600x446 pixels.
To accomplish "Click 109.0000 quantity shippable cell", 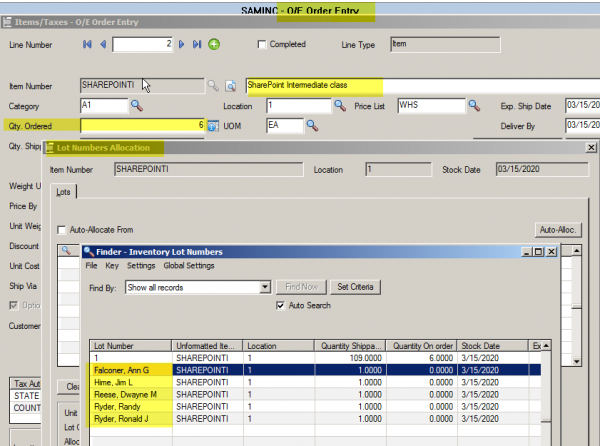I will 350,358.
